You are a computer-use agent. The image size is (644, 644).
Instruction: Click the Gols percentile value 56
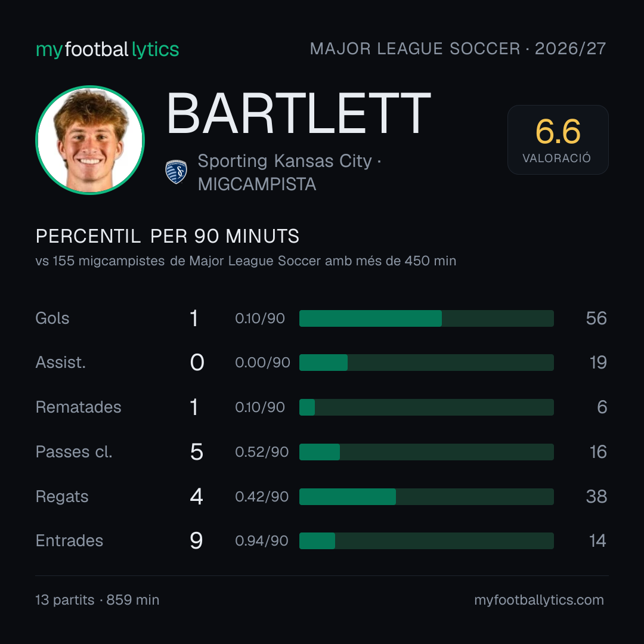[x=596, y=318]
